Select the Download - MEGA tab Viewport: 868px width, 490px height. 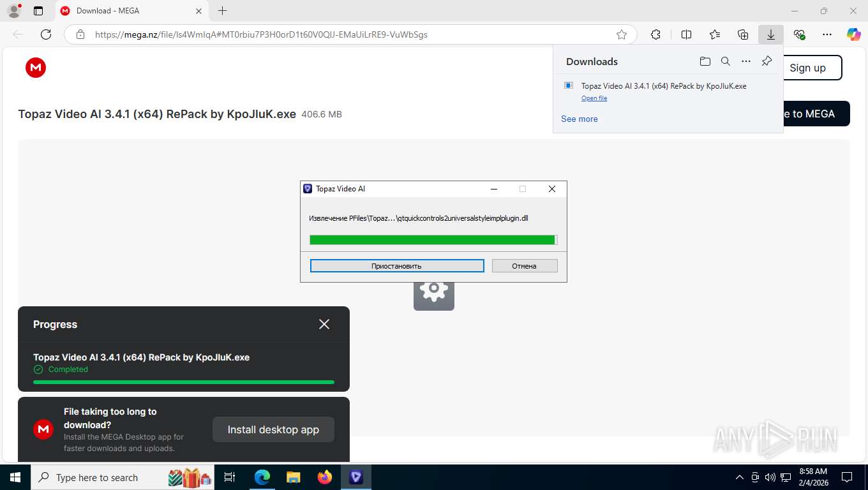[x=131, y=11]
